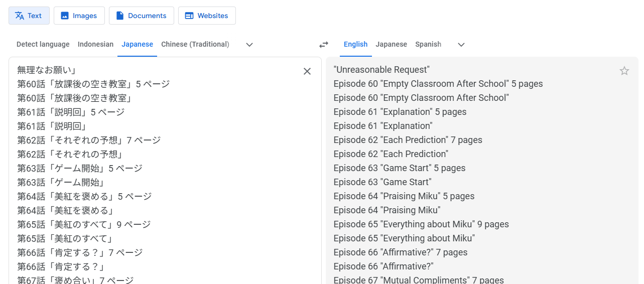Viewport: 644px width, 284px height.
Task: Select Japanese as source language
Action: [137, 44]
